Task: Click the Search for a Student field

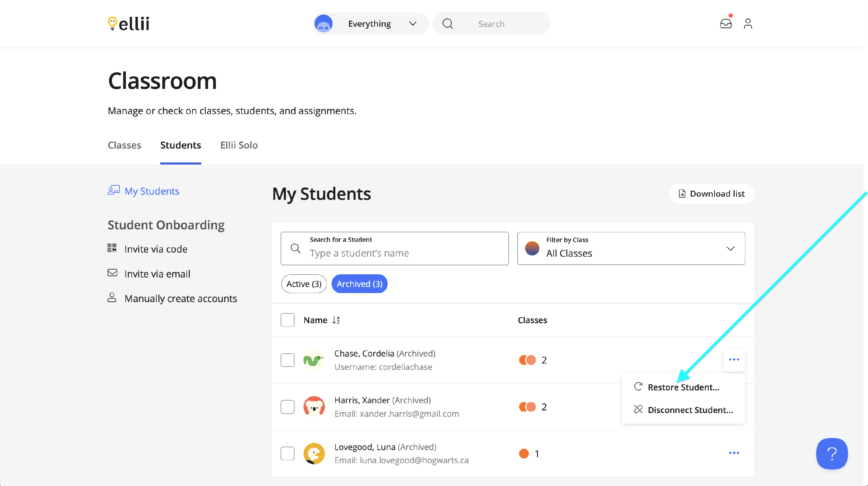Action: [394, 249]
